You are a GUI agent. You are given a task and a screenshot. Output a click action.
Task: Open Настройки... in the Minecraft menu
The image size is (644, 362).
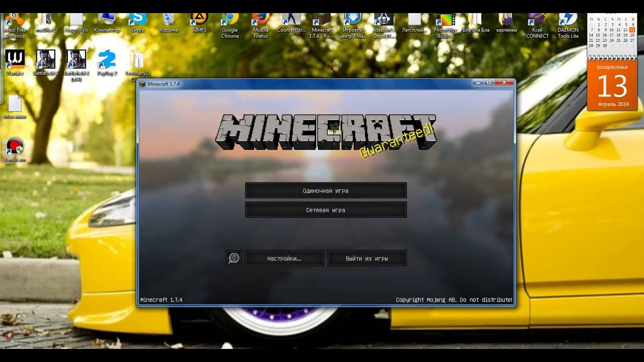[284, 258]
